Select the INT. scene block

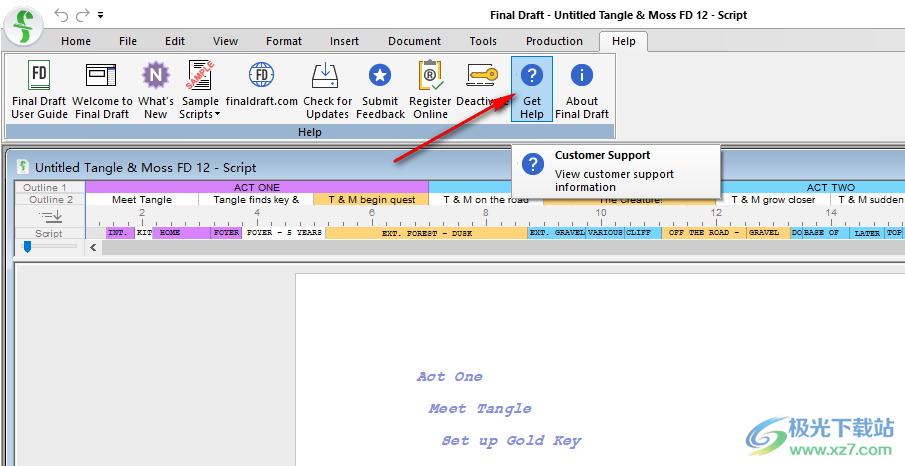click(x=120, y=233)
